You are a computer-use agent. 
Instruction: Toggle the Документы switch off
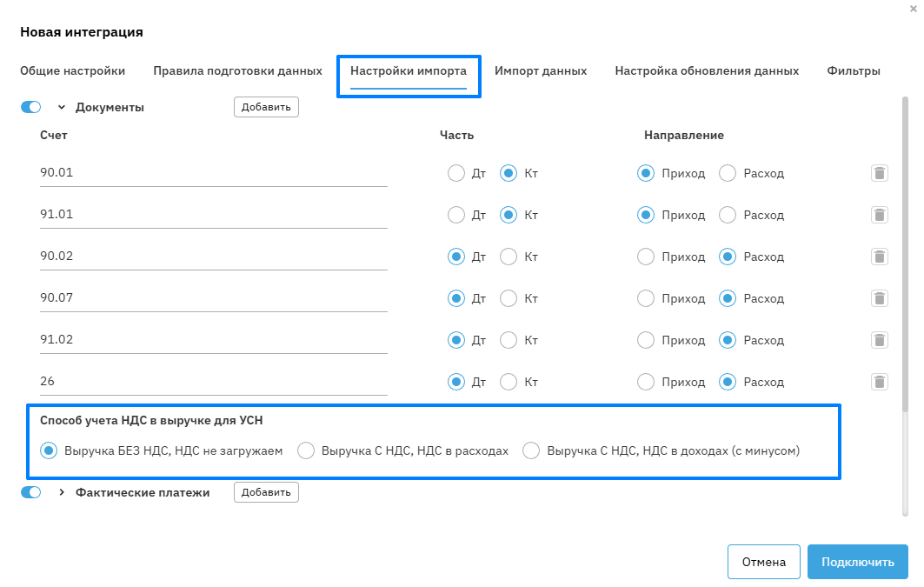31,107
